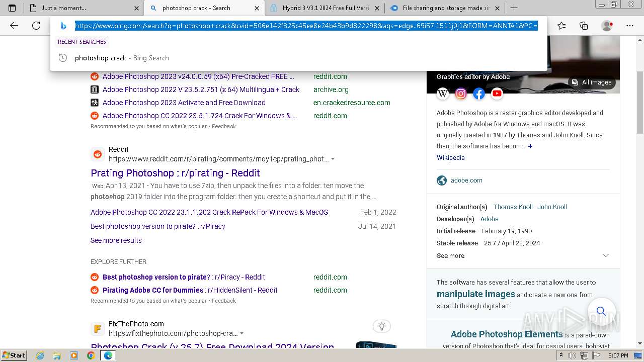Visit the adobe.com link
644x362 pixels.
pos(466,180)
